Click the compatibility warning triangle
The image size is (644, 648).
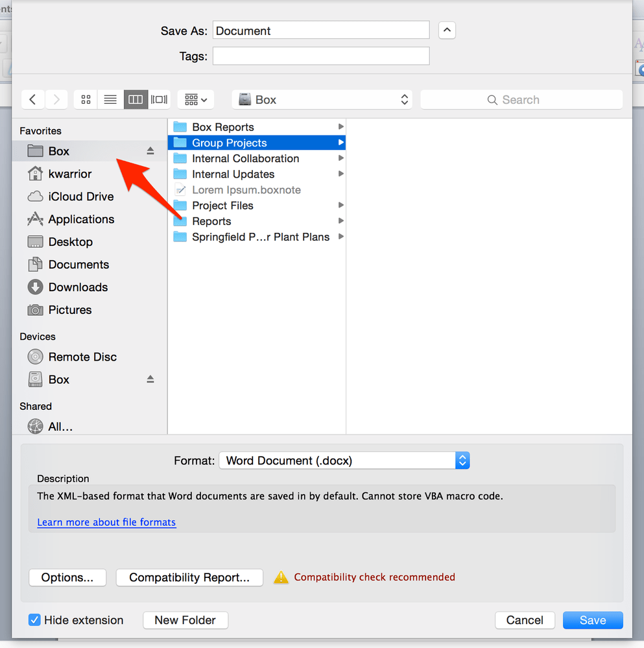281,577
